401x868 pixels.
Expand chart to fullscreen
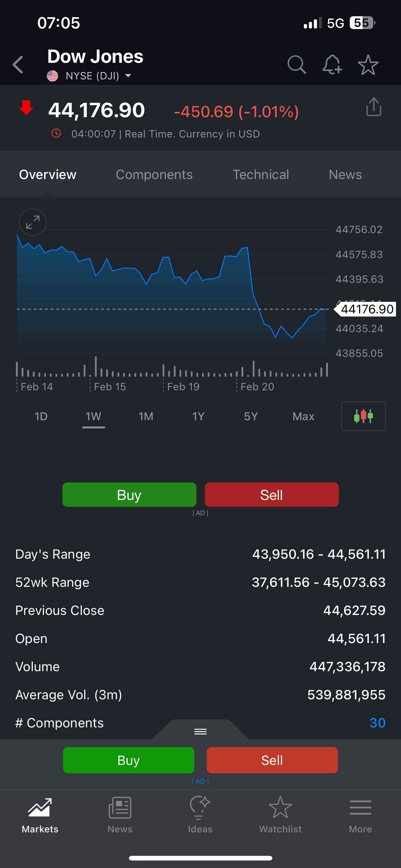coord(33,222)
